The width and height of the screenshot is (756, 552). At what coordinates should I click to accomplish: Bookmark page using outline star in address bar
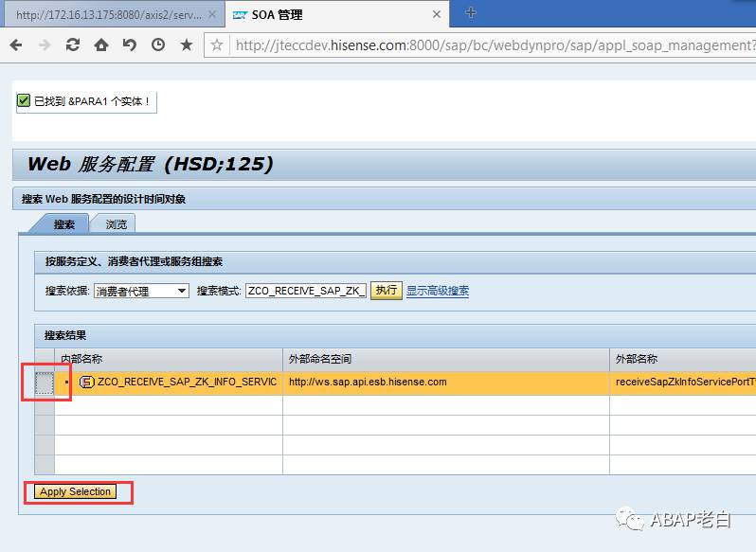(x=217, y=45)
